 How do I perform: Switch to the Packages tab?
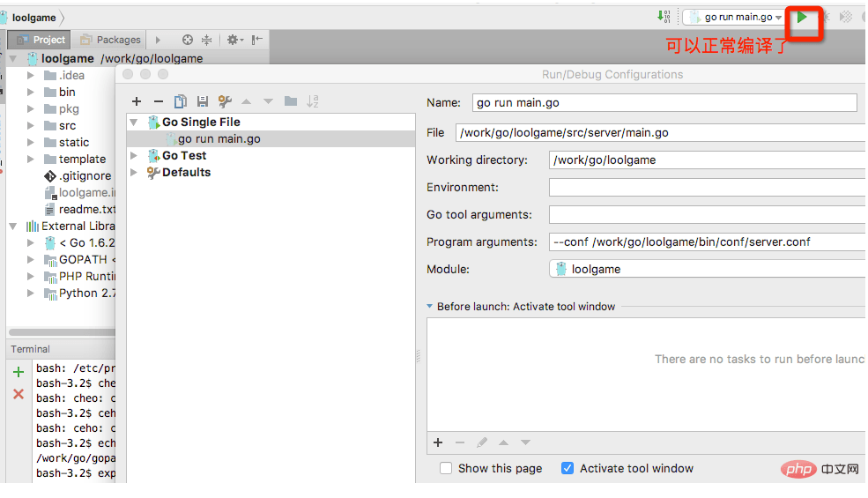point(110,40)
